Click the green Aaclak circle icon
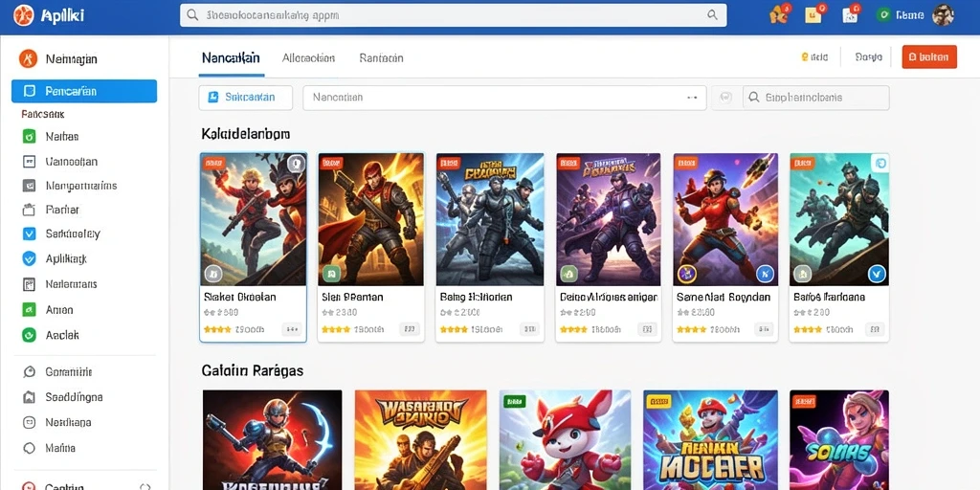The image size is (980, 490). 29,335
